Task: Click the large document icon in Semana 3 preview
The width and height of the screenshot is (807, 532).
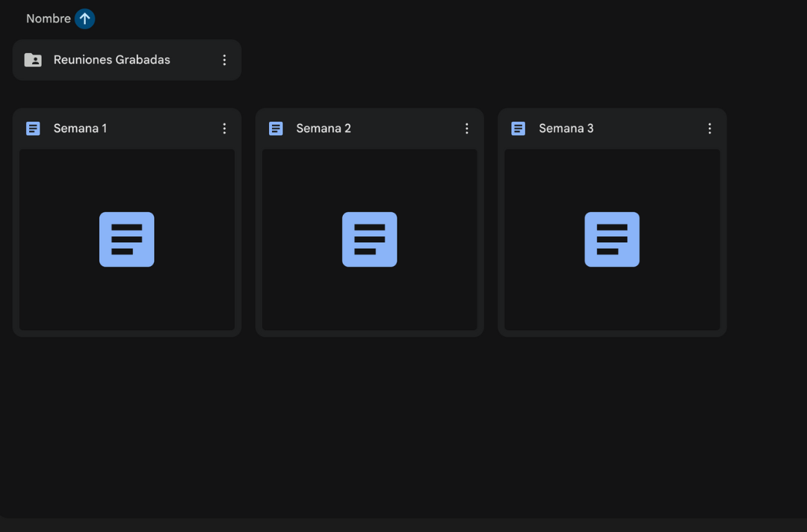Action: [x=611, y=239]
